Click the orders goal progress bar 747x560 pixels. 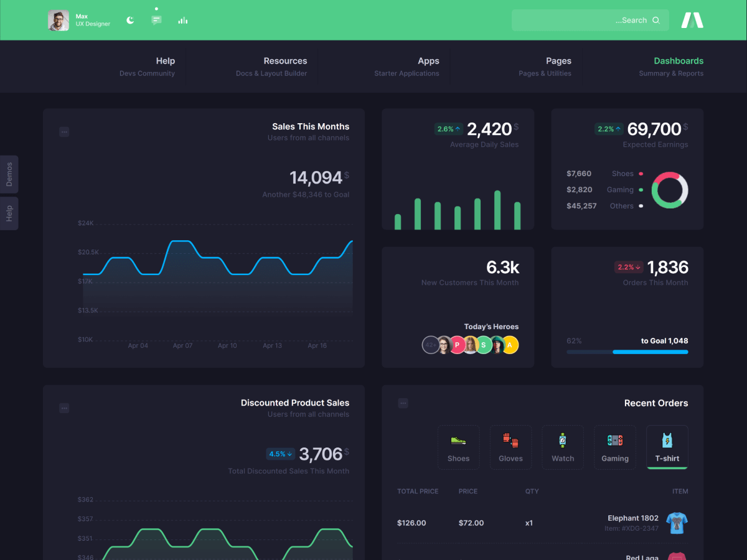coord(627,352)
